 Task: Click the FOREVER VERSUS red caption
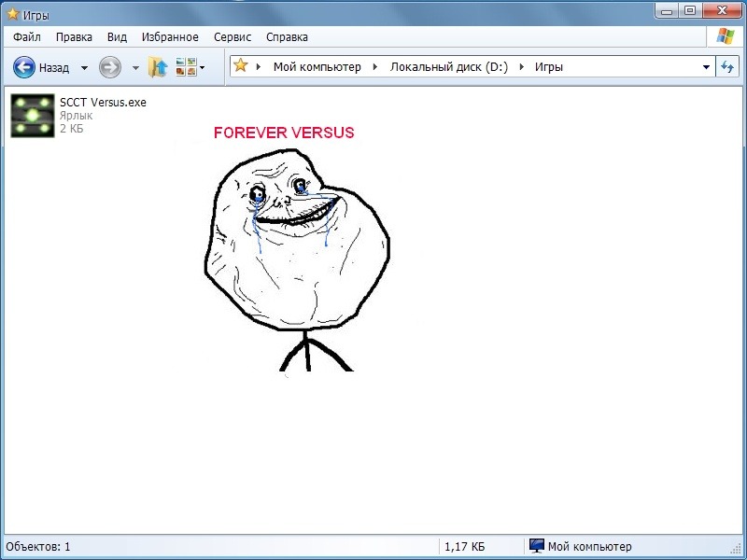[284, 133]
